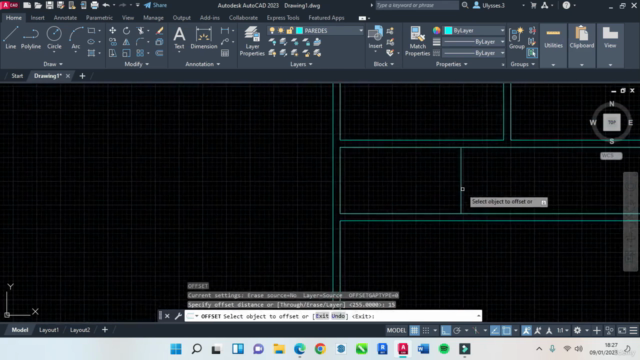Image resolution: width=640 pixels, height=360 pixels.
Task: Select the Fillet tool
Action: pyautogui.click(x=140, y=42)
